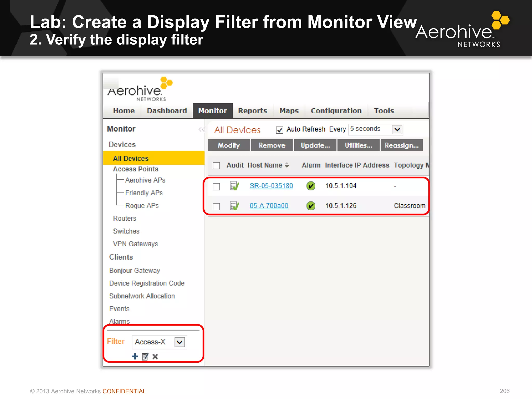Image resolution: width=532 pixels, height=399 pixels.
Task: Toggle the Auto Refresh checkbox
Action: pos(280,130)
